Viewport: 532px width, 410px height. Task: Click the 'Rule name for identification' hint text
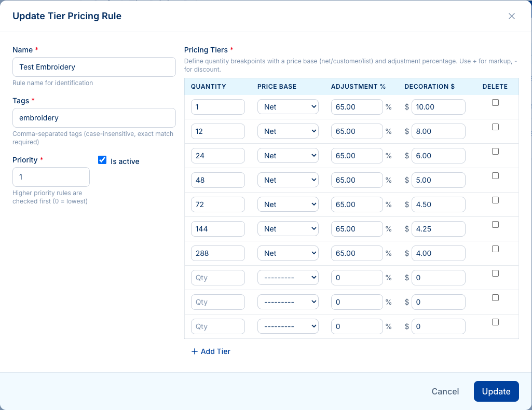tap(52, 83)
